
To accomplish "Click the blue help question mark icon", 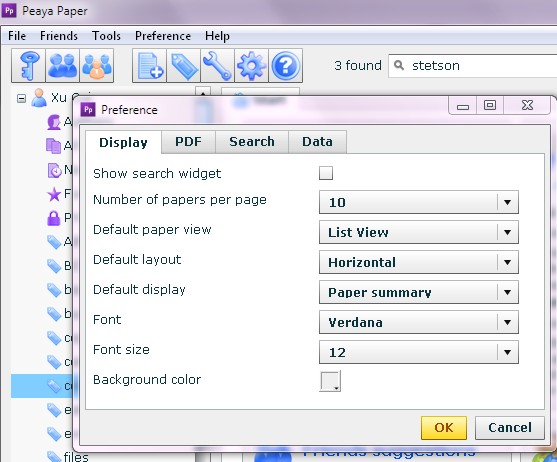I will tap(286, 66).
